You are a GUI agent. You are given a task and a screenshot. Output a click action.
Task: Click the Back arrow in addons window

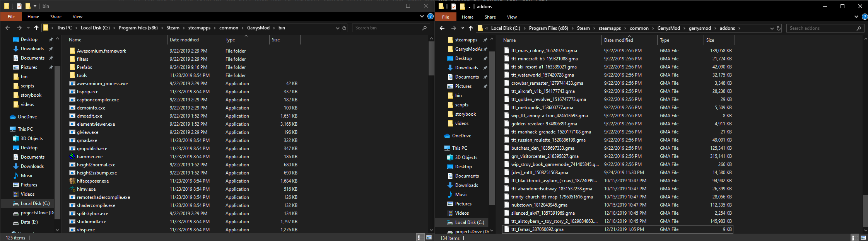(x=442, y=28)
